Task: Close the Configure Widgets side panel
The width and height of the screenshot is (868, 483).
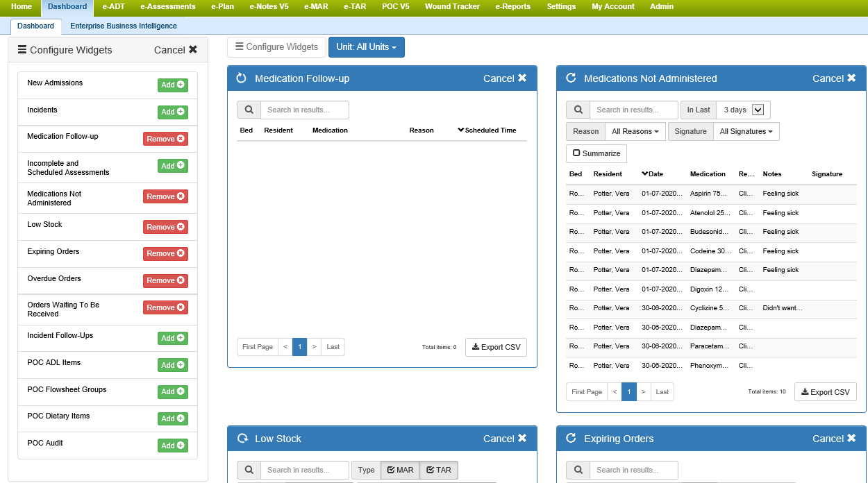Action: pos(176,50)
